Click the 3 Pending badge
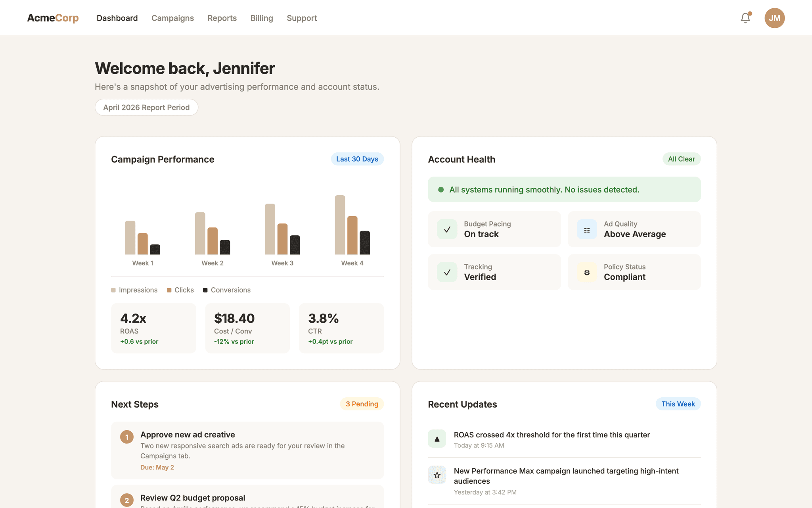 click(x=361, y=404)
